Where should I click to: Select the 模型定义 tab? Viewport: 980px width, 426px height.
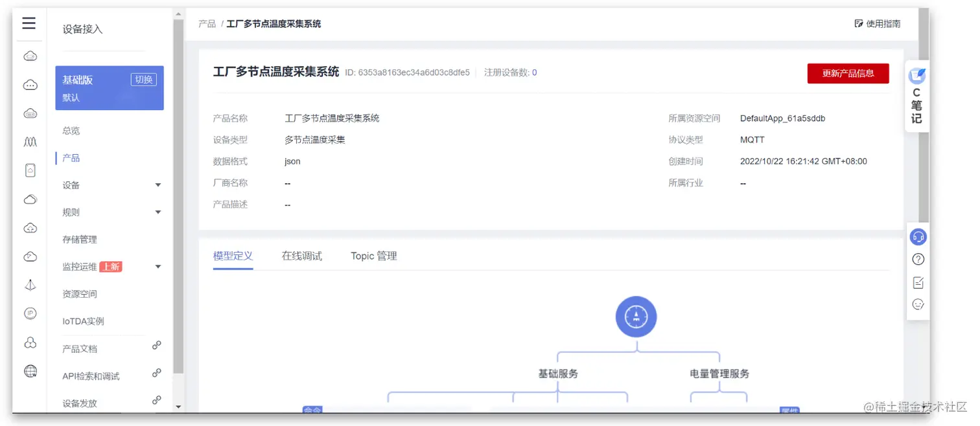(x=233, y=256)
